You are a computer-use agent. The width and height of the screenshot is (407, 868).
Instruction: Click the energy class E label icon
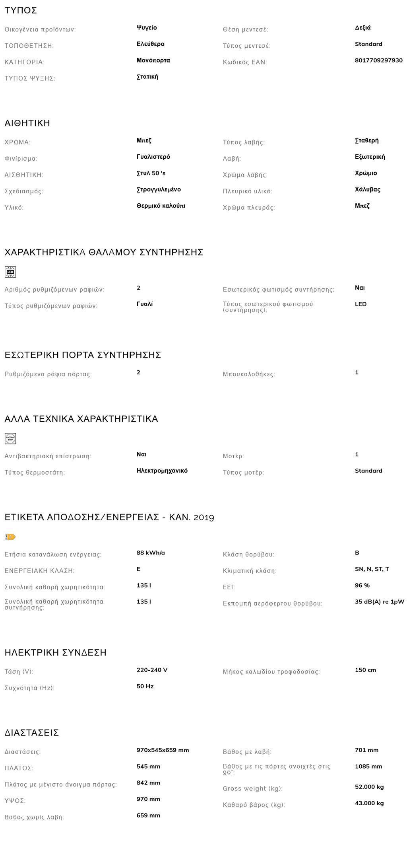[x=10, y=537]
